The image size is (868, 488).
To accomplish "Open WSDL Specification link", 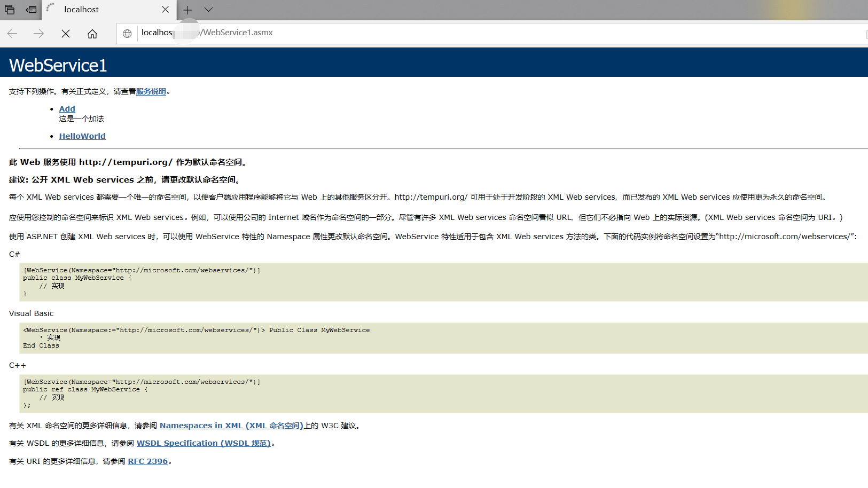I will click(x=204, y=443).
